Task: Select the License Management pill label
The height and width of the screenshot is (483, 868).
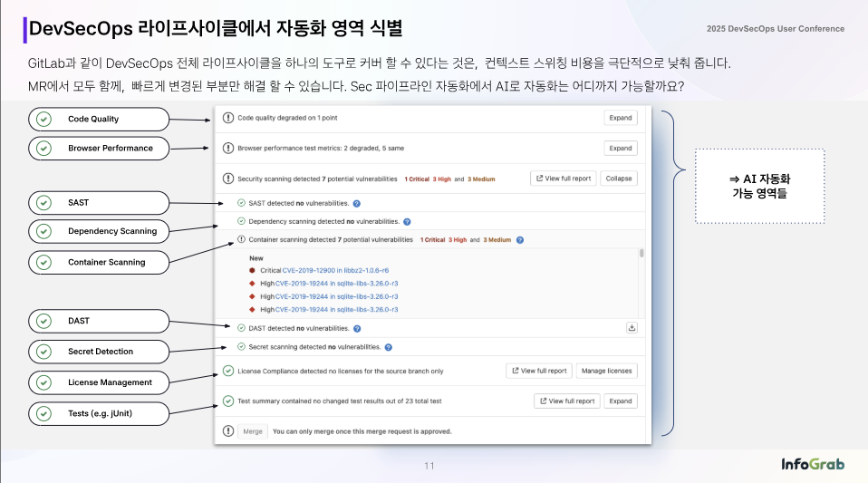Action: click(111, 382)
